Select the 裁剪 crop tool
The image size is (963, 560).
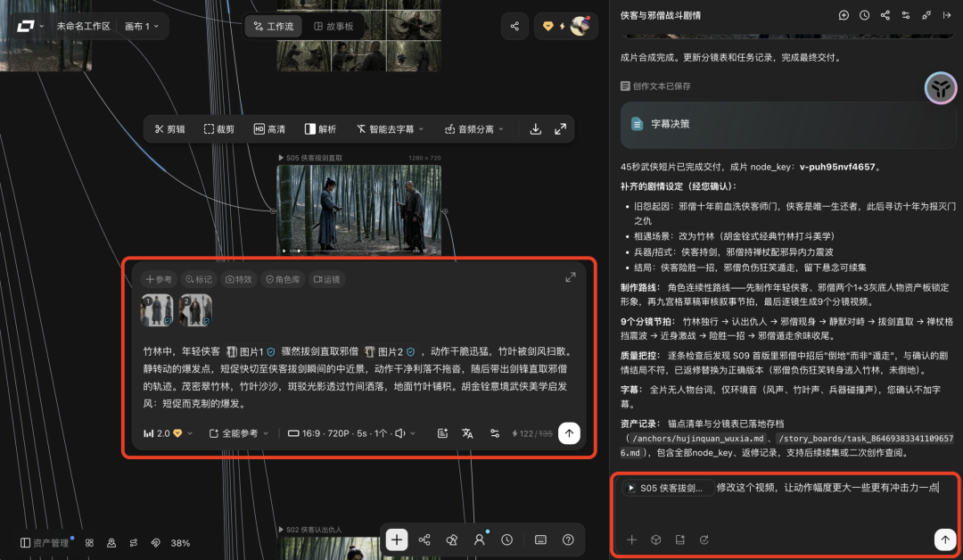(219, 129)
